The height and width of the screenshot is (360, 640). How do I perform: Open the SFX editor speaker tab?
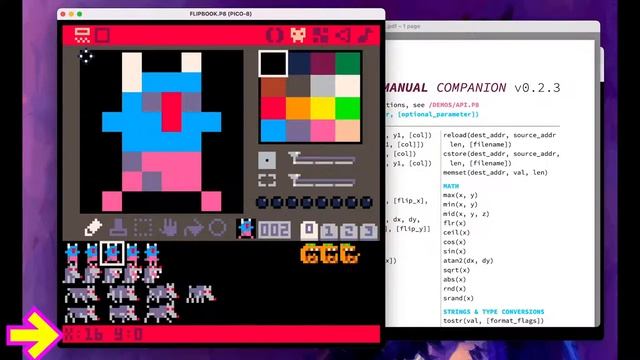(343, 35)
